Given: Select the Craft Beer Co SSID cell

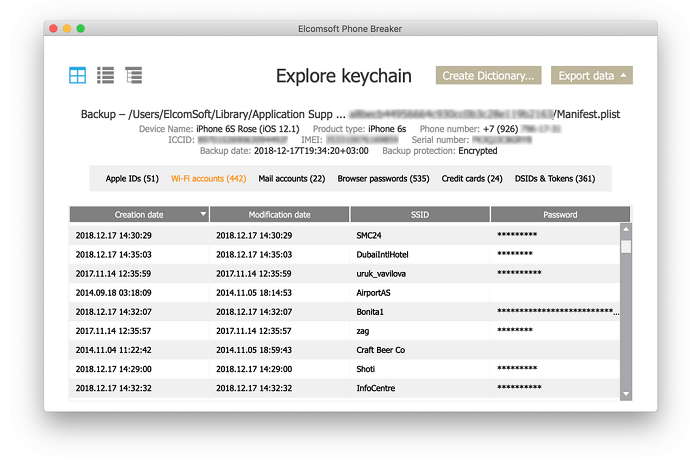Looking at the screenshot, I should [x=420, y=350].
